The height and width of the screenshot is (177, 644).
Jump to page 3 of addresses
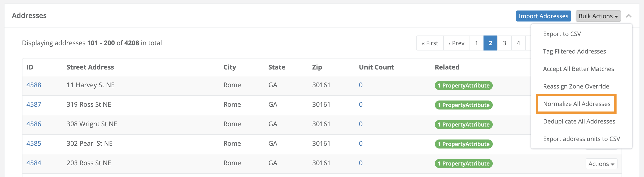(504, 43)
